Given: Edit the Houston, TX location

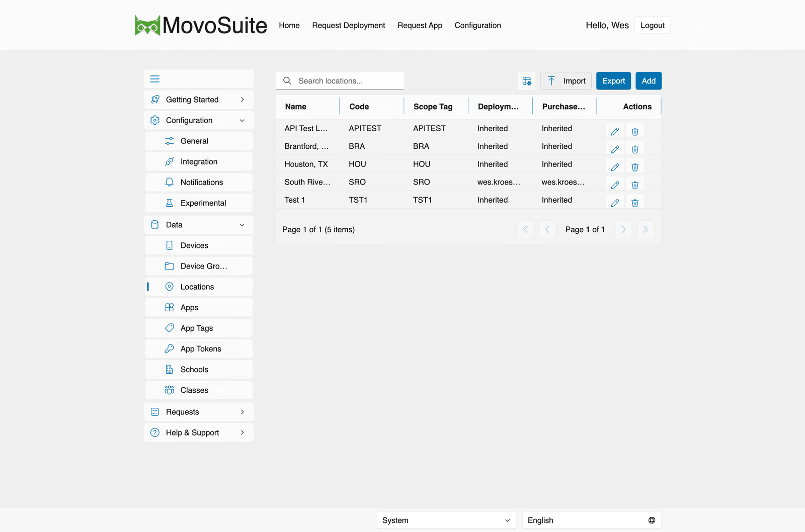Looking at the screenshot, I should click(615, 167).
